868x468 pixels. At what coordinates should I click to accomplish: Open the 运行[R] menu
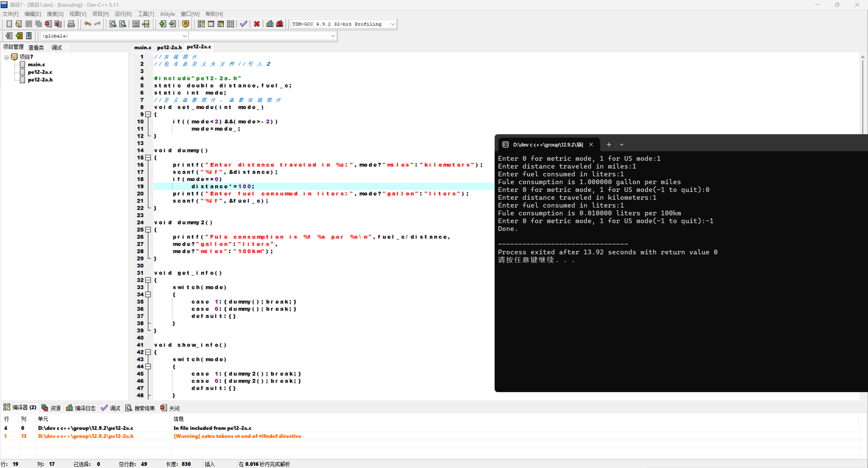pos(123,14)
